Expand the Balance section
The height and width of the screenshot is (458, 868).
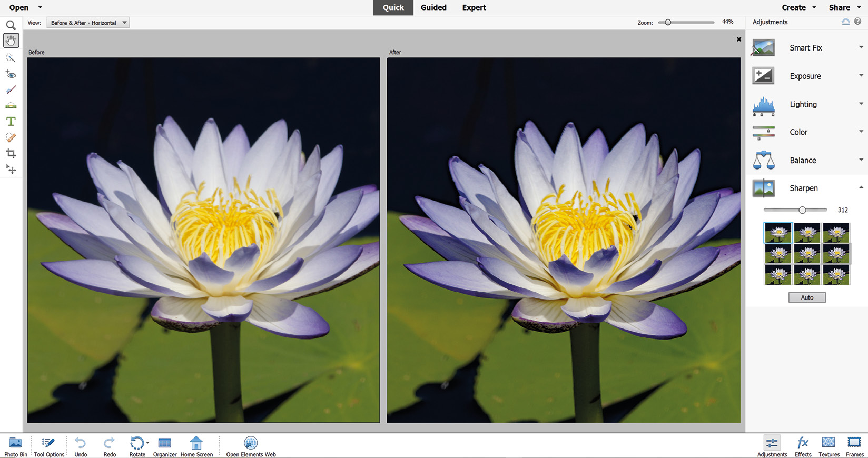(x=861, y=160)
